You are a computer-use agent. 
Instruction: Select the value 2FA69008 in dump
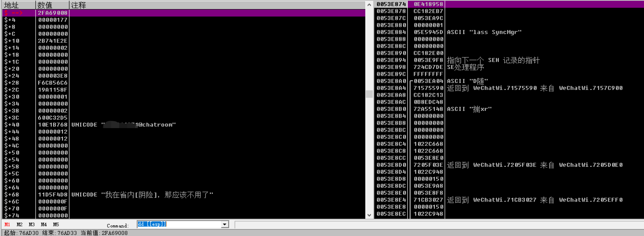[53, 13]
